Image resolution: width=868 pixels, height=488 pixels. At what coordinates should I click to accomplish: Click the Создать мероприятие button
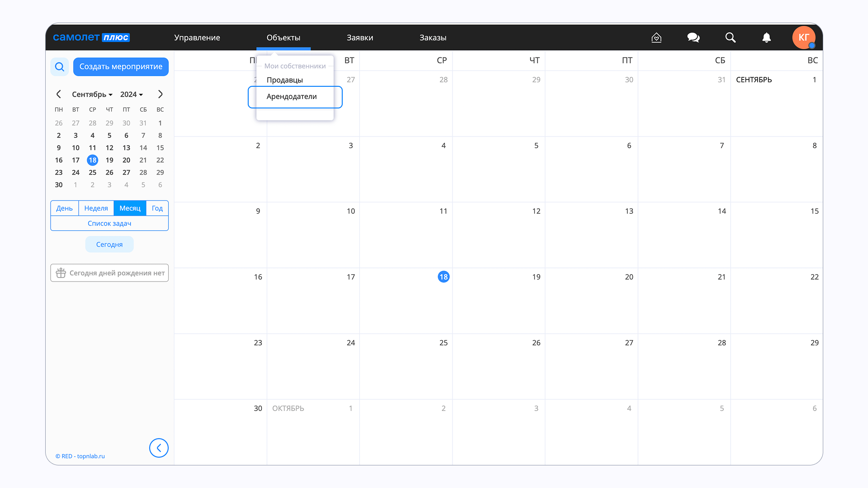(x=121, y=67)
